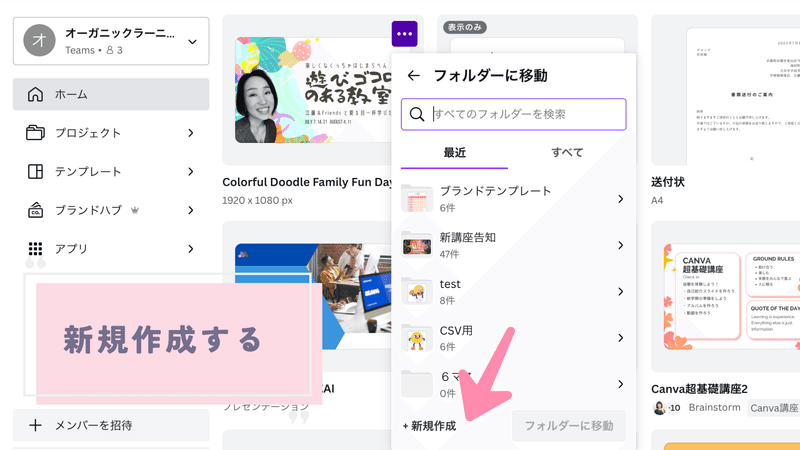This screenshot has height=450, width=800.
Task: Click the Colorful Doodle Family Fun Day title
Action: click(307, 182)
